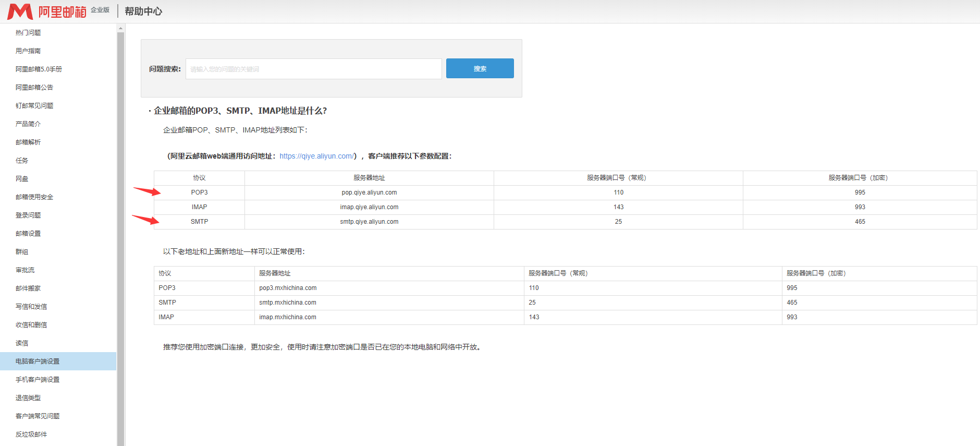Viewport: 980px width, 446px height.
Task: Click port 110 in the pop3.mxhichina.com row
Action: point(653,288)
